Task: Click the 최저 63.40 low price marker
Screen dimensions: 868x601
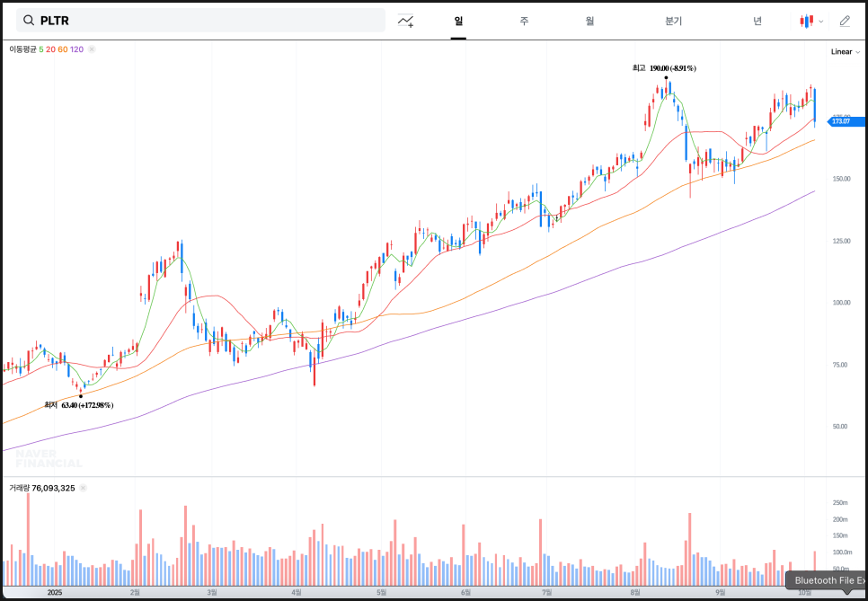Action: click(x=79, y=405)
